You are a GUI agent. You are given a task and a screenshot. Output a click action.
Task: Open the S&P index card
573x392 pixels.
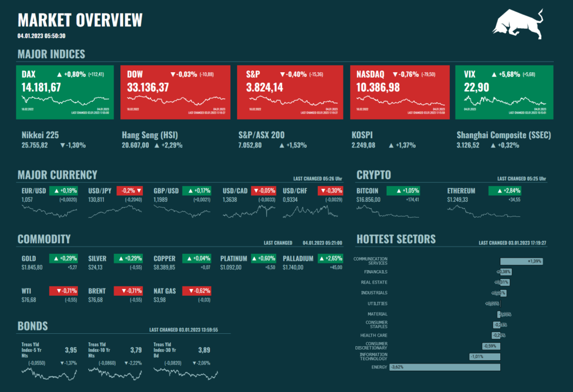290,92
